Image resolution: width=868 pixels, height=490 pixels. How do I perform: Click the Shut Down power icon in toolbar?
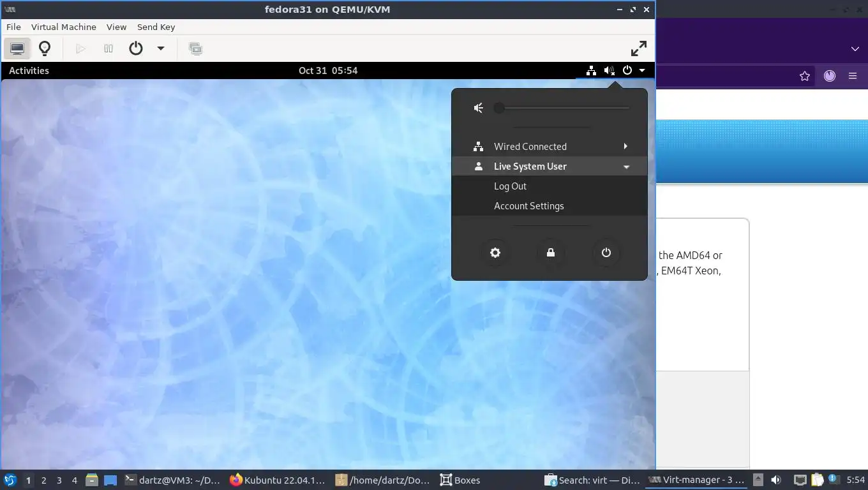click(x=136, y=48)
